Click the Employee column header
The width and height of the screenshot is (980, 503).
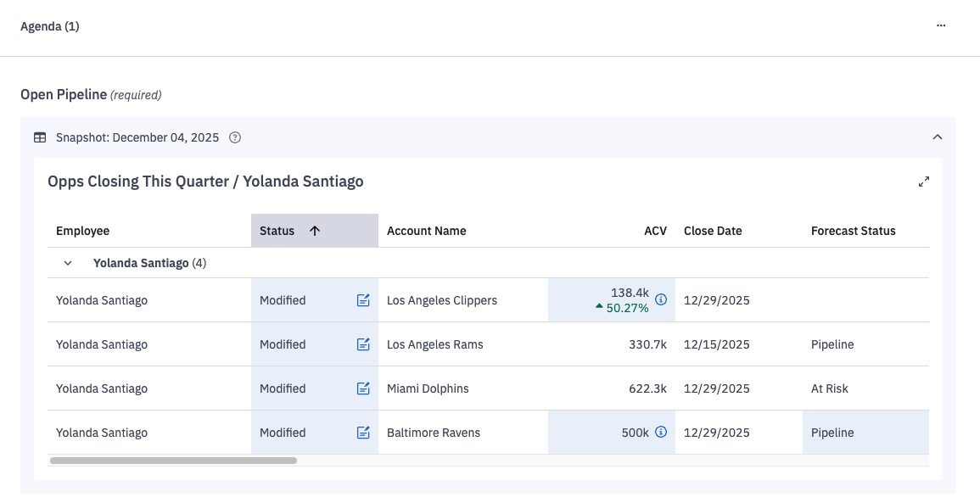[82, 231]
